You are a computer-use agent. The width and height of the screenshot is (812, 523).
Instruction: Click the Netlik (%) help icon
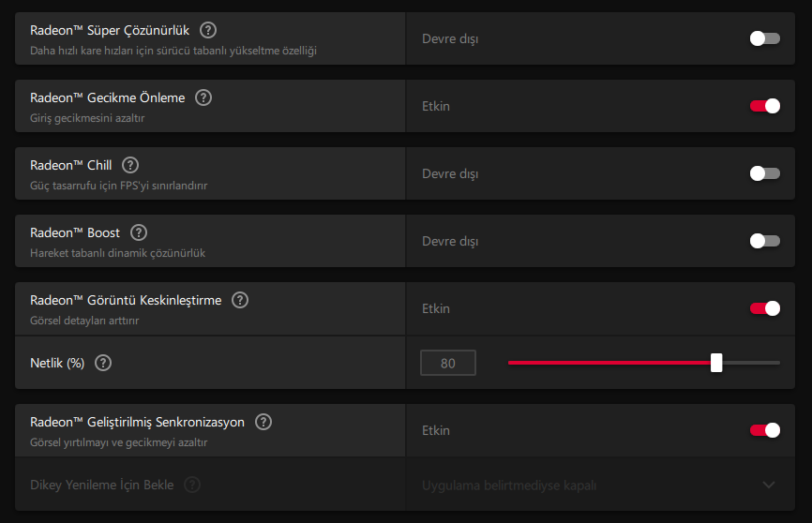coord(103,363)
